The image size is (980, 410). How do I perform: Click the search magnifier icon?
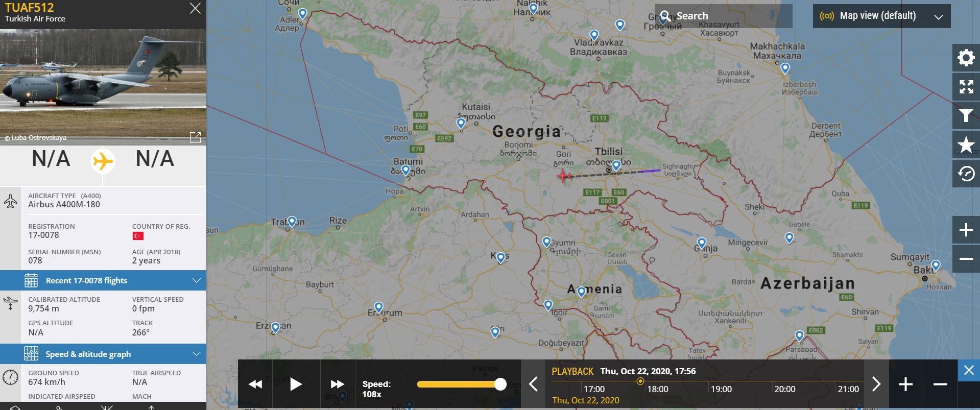tap(665, 16)
